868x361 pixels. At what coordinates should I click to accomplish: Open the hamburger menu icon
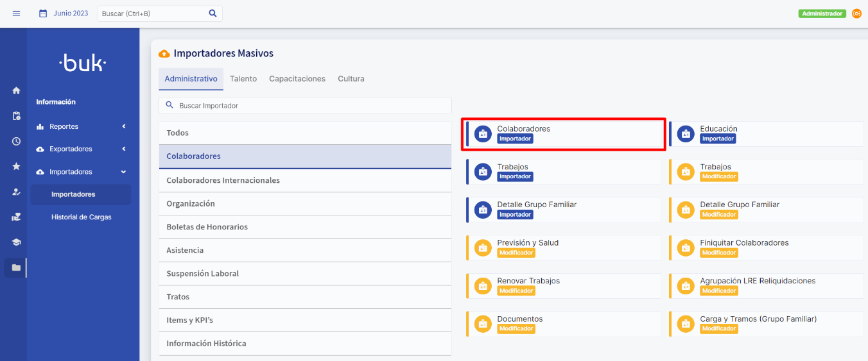coord(17,13)
